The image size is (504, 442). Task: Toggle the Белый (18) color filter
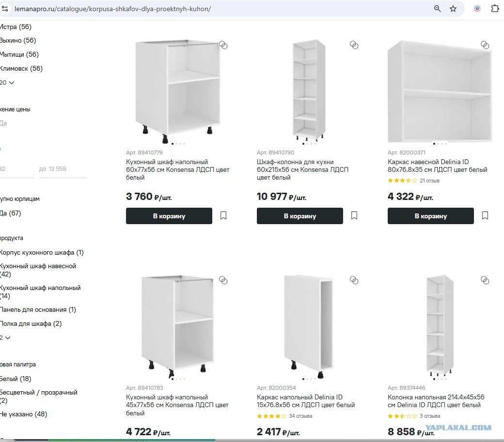[x=16, y=379]
